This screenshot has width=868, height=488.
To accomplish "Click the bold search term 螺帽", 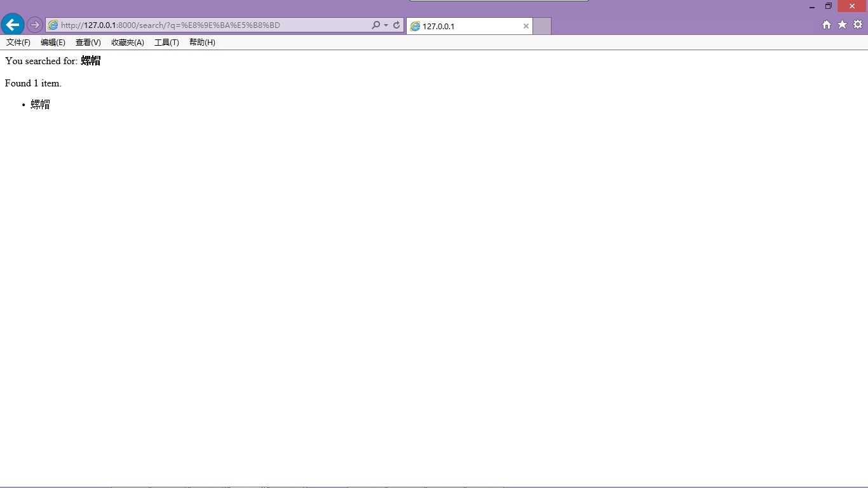I will (x=91, y=61).
